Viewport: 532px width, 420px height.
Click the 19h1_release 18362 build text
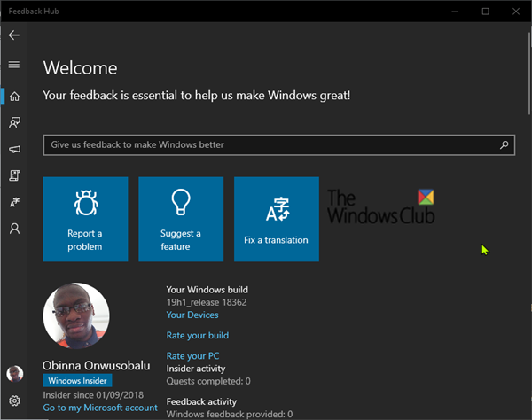pos(207,302)
